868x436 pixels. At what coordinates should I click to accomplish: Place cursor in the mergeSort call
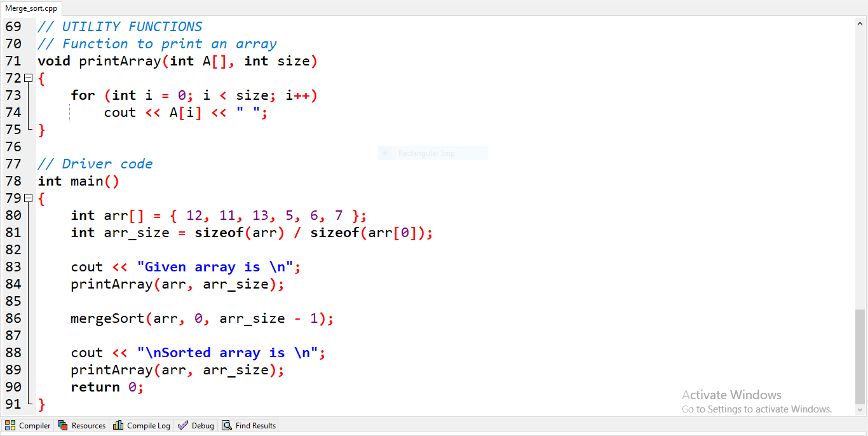pos(105,318)
